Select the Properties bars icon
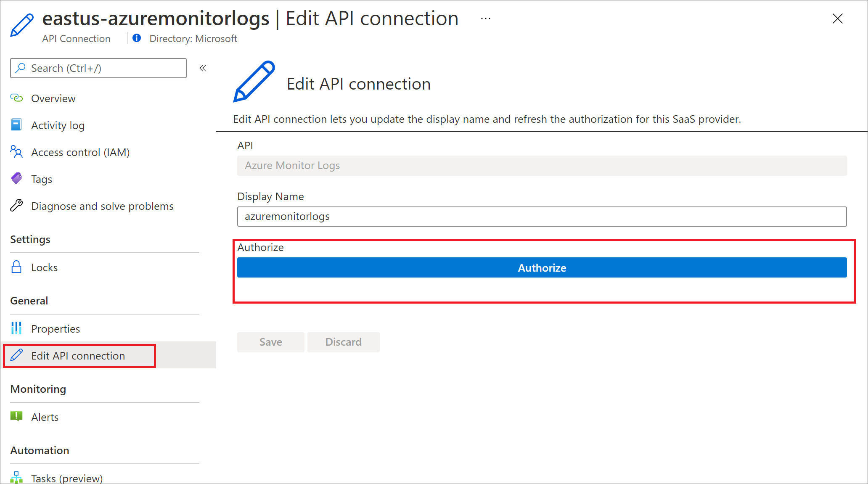Screen dimensions: 868x484 click(16, 328)
